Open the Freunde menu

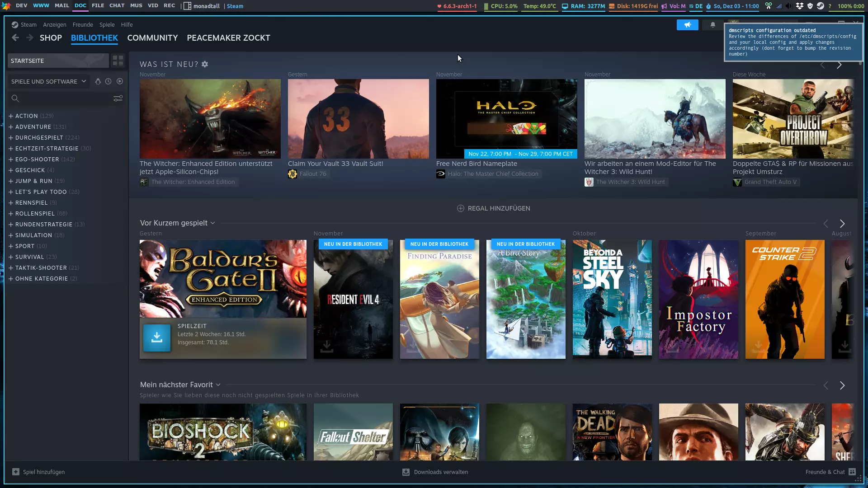(x=83, y=25)
